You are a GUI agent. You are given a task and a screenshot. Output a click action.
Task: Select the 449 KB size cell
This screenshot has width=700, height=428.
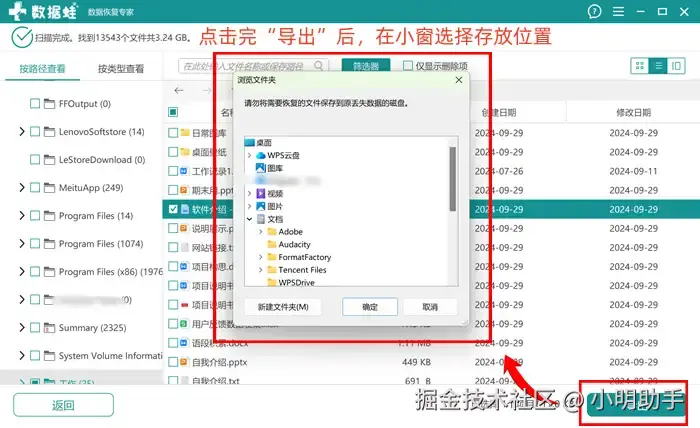(416, 362)
